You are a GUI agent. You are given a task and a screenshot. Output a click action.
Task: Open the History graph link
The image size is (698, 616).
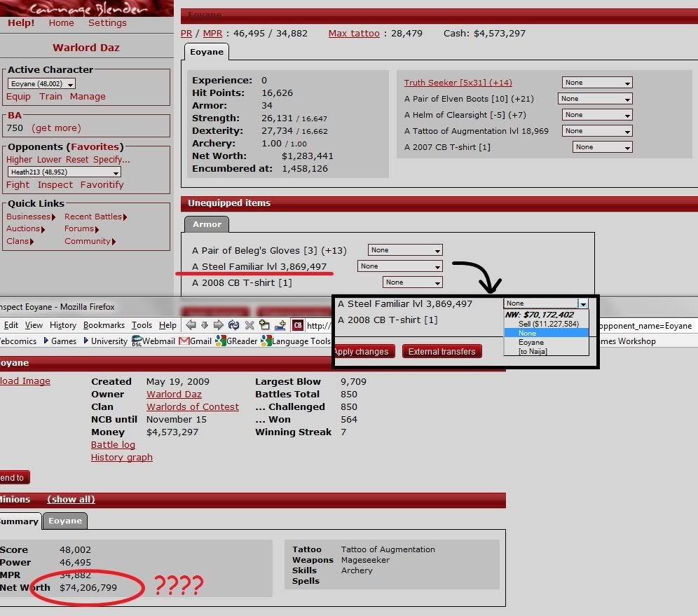pyautogui.click(x=121, y=457)
